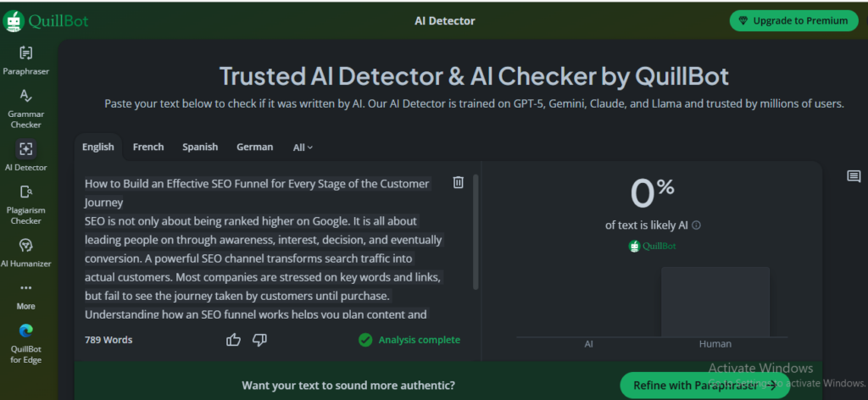The width and height of the screenshot is (868, 400).
Task: Click the QuillBot for Edge icon
Action: point(25,331)
